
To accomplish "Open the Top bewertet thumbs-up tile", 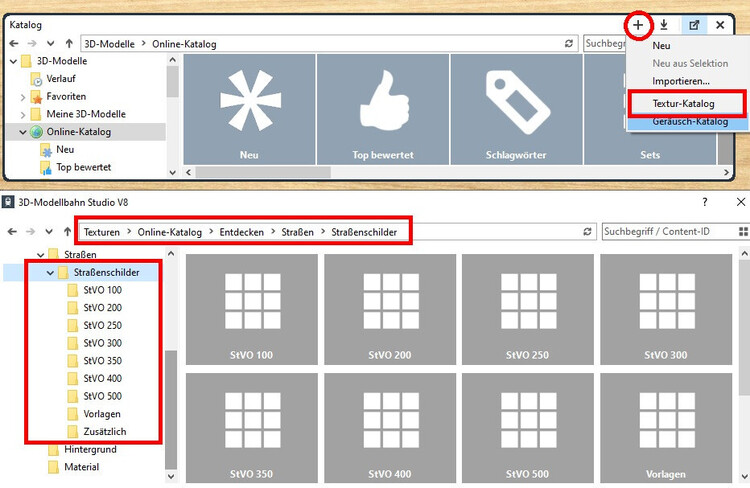I will (383, 109).
